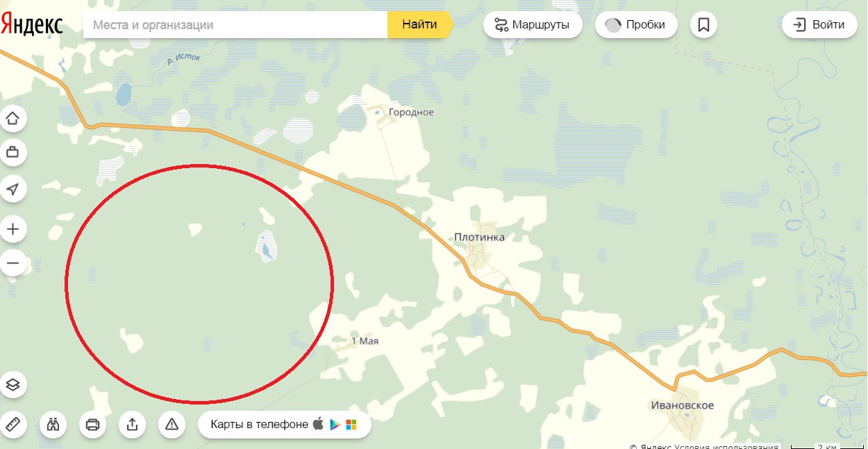Screen dimensions: 868x449
Task: Click the My location arrow icon
Action: 13,188
